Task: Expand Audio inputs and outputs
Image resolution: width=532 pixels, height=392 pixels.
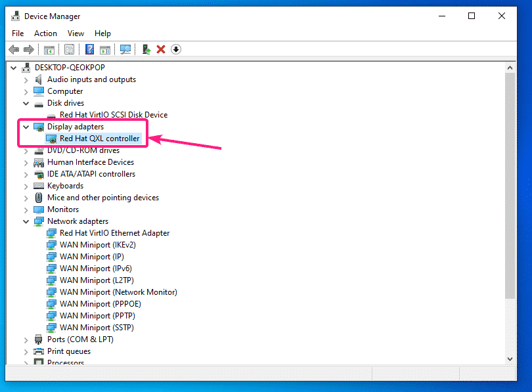Action: pyautogui.click(x=26, y=80)
